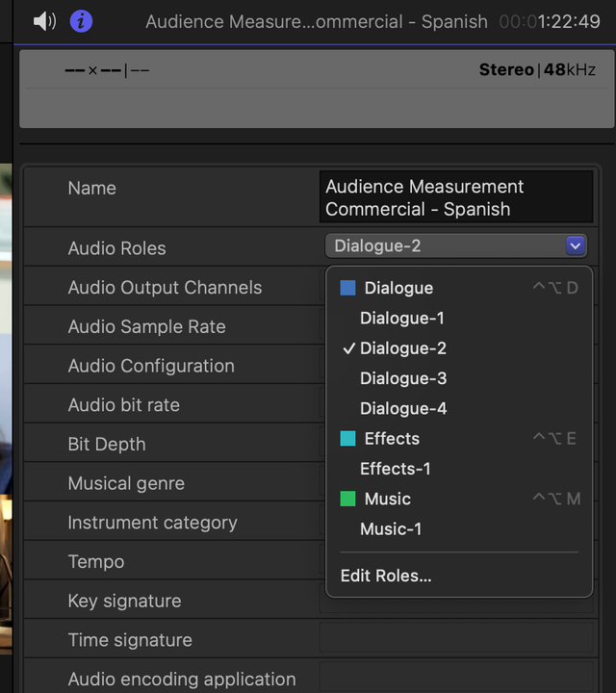This screenshot has width=616, height=693.
Task: Assign the Dialogue-4 subrole
Action: tap(402, 408)
